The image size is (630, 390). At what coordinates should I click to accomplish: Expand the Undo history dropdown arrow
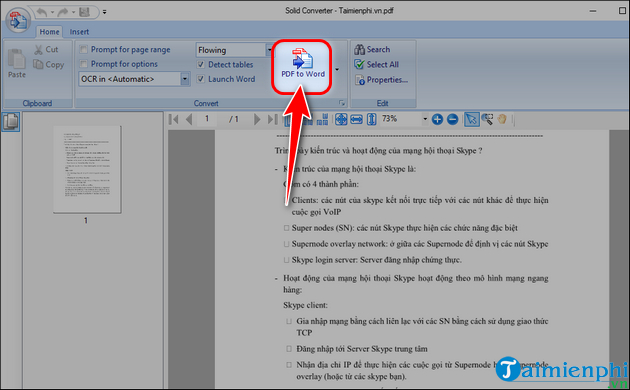(x=52, y=12)
